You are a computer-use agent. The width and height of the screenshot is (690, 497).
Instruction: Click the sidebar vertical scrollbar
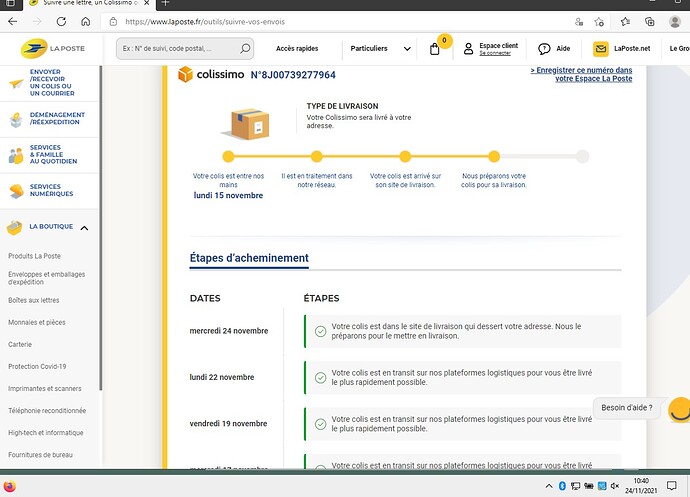100,228
